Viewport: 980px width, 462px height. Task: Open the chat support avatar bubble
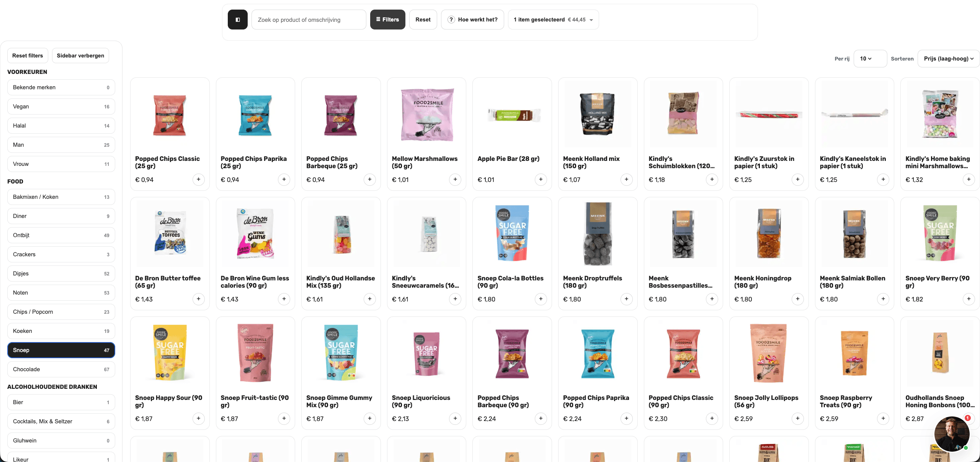[952, 434]
